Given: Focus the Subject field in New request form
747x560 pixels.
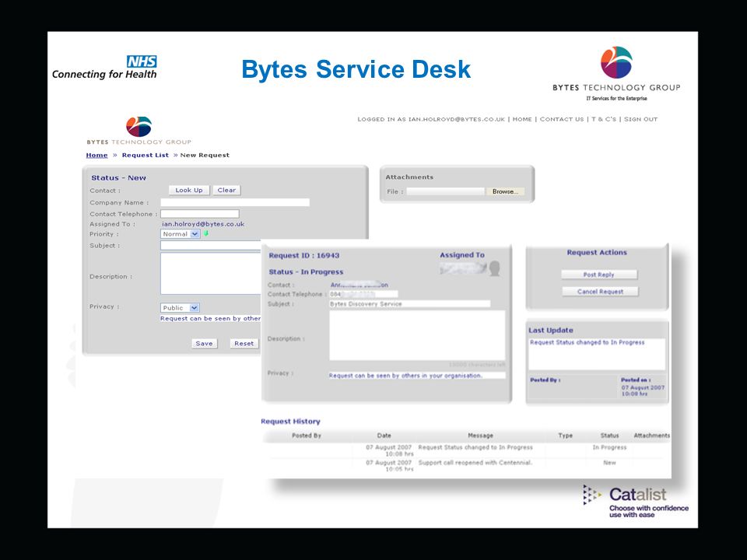Looking at the screenshot, I should pyautogui.click(x=211, y=245).
